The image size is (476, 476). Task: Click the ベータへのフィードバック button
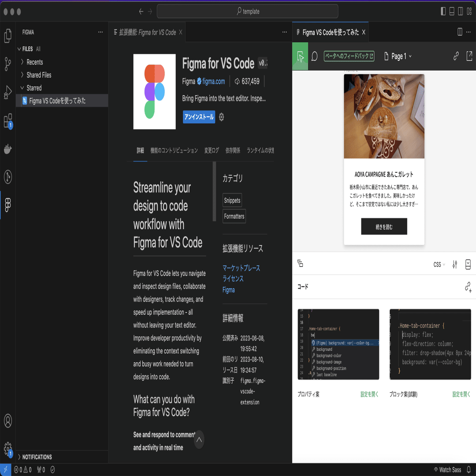(x=349, y=56)
